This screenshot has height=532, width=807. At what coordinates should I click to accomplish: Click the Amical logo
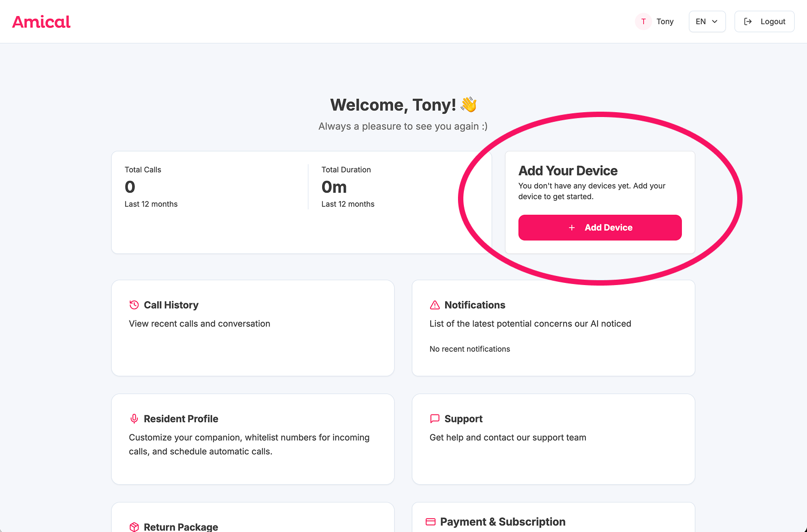[x=41, y=22]
